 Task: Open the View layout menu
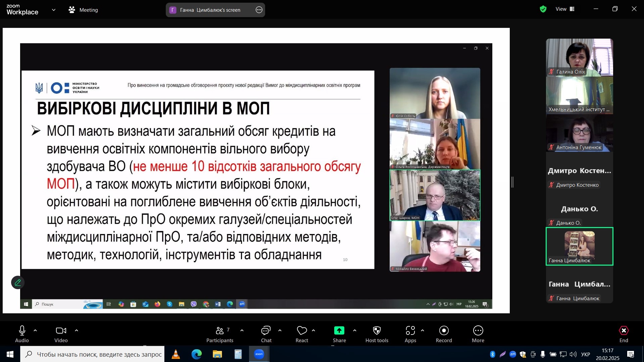tap(565, 9)
